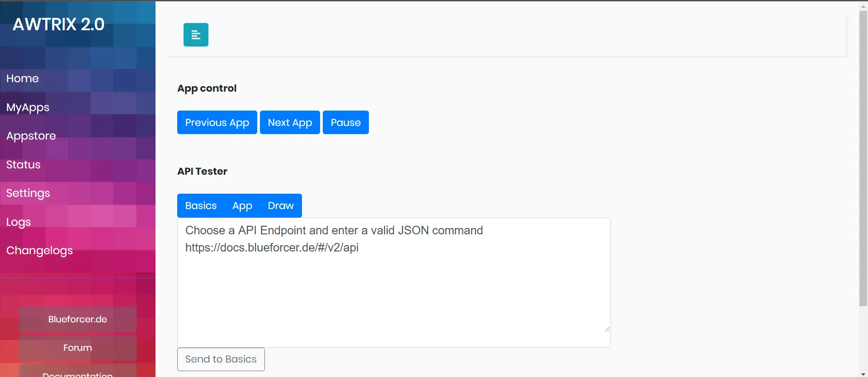
Task: Open the Appstore page
Action: click(x=31, y=136)
